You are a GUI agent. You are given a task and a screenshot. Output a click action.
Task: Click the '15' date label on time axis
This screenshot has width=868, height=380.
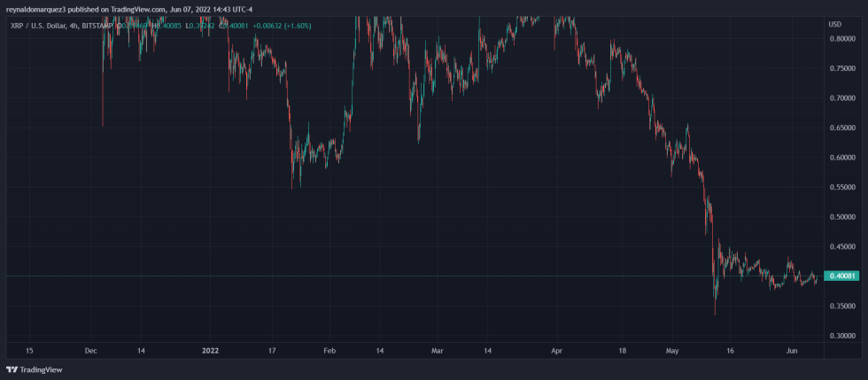(29, 351)
